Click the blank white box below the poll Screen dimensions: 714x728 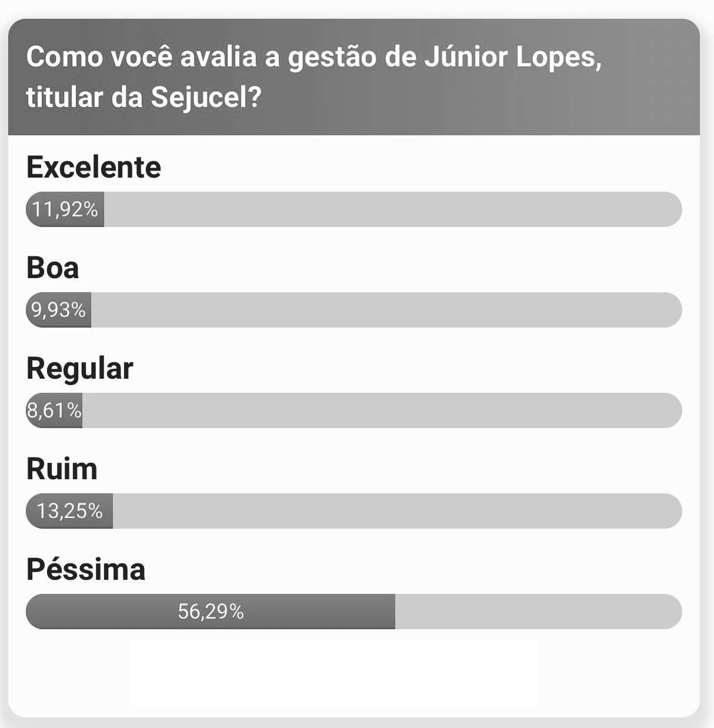(334, 673)
